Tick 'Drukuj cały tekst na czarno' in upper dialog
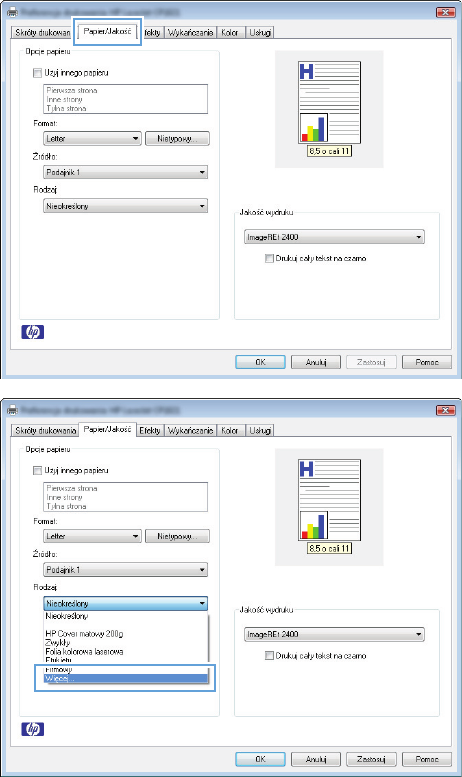The height and width of the screenshot is (777, 462). tap(269, 258)
